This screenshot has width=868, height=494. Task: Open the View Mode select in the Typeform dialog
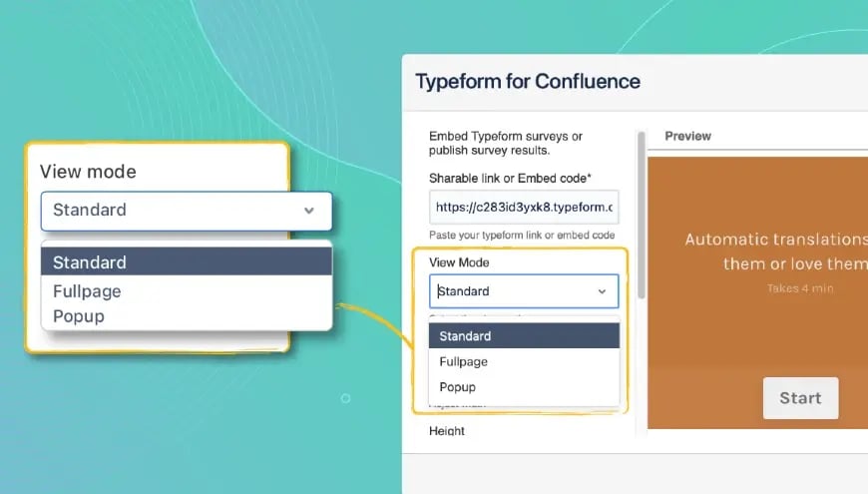click(524, 291)
